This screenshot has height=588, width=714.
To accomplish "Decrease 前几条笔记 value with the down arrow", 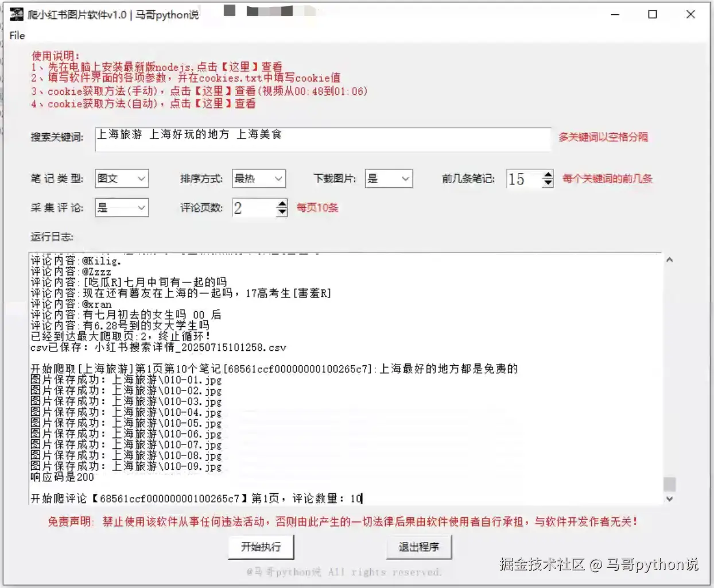I will [x=548, y=184].
